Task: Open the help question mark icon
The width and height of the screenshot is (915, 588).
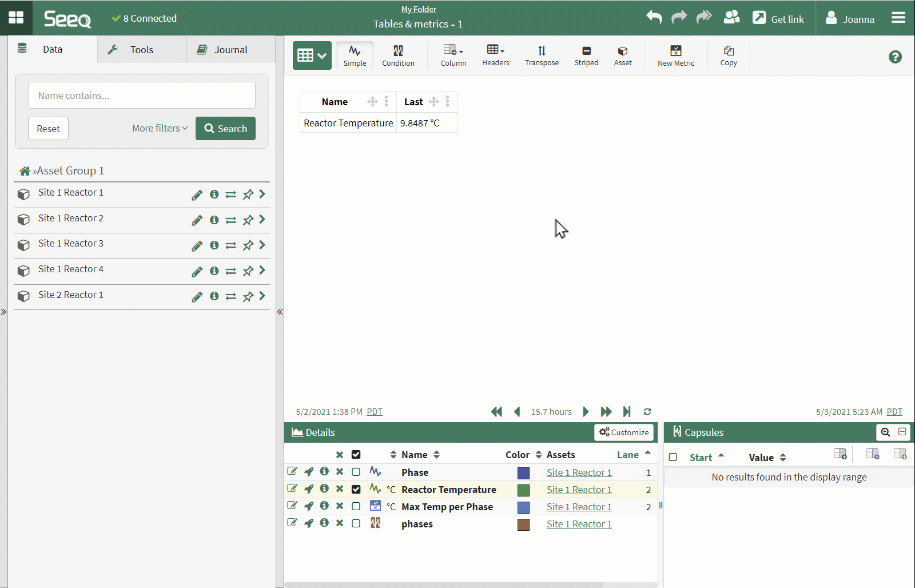Action: click(895, 57)
